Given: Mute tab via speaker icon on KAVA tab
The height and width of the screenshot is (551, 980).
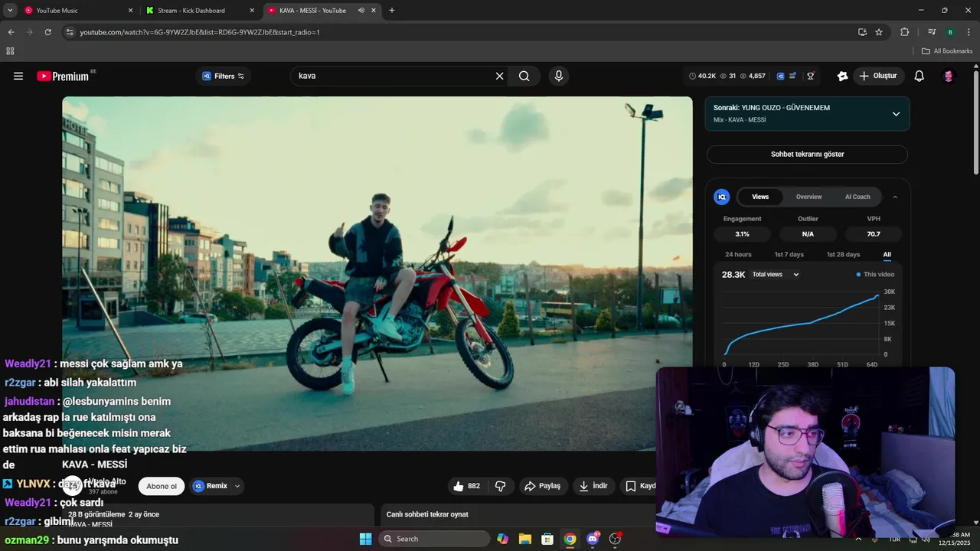Looking at the screenshot, I should (x=361, y=11).
